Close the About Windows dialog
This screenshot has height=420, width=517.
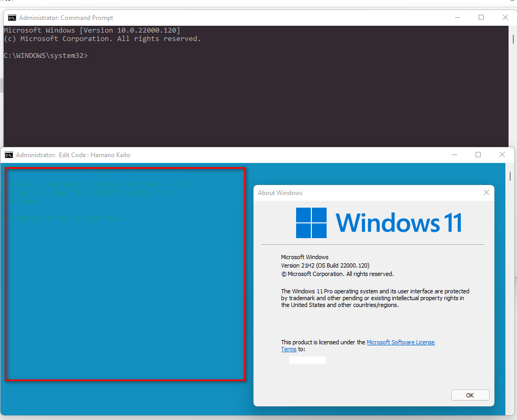point(486,192)
